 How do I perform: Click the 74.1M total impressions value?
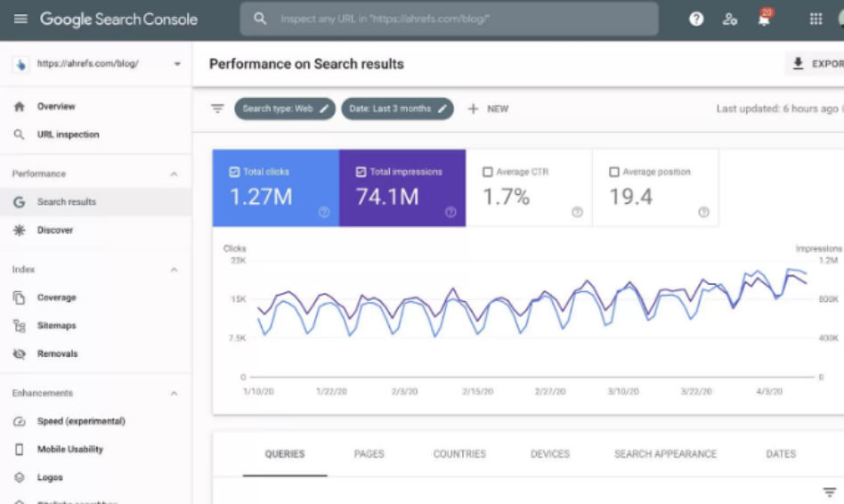pyautogui.click(x=387, y=197)
